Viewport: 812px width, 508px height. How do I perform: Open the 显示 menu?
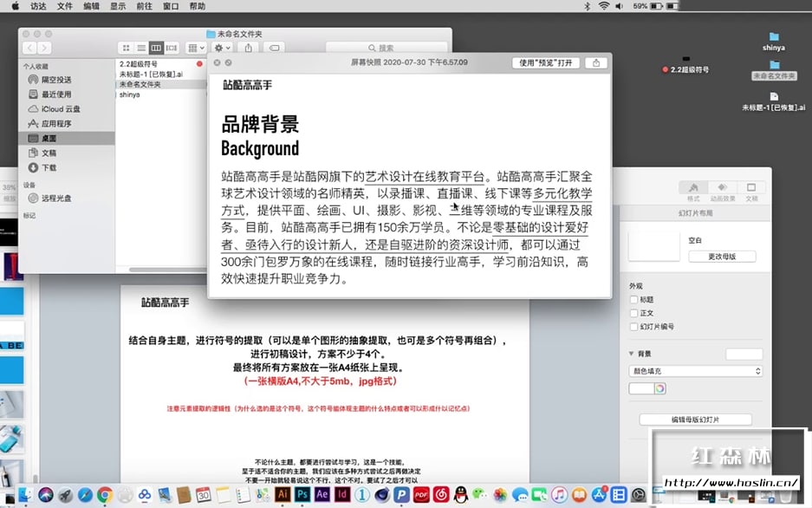[118, 6]
